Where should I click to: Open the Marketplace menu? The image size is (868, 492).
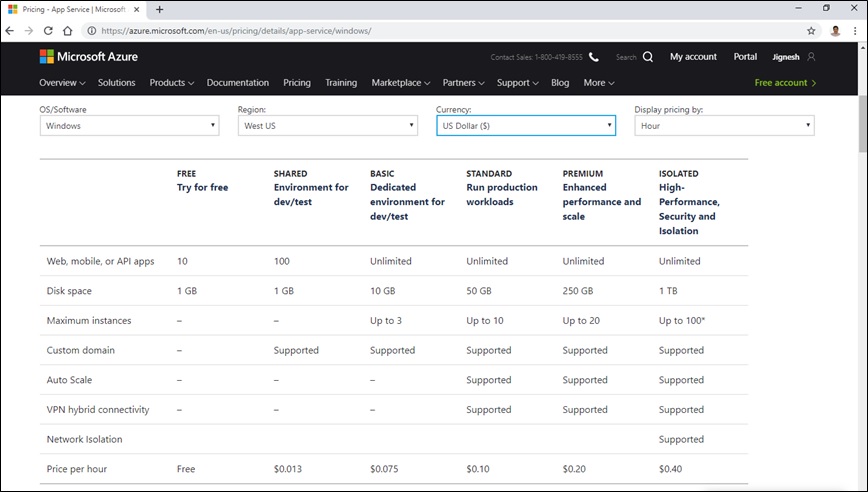coord(400,83)
